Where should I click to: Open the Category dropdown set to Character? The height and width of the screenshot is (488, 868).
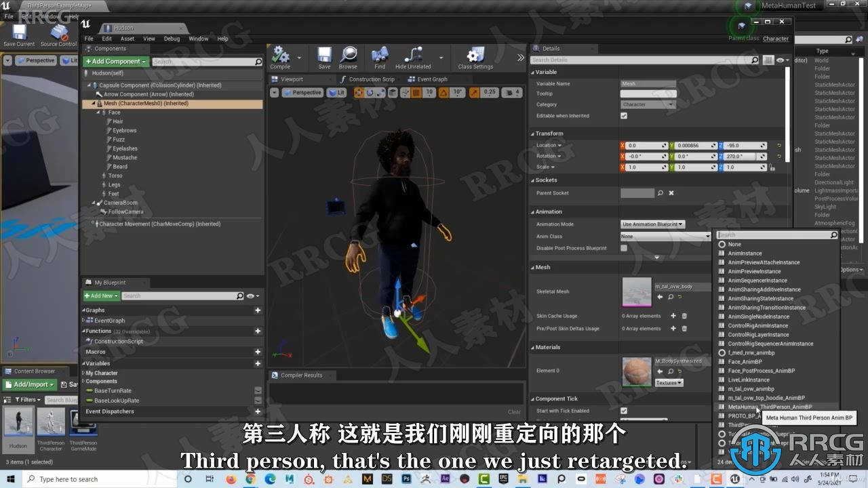[x=648, y=105]
